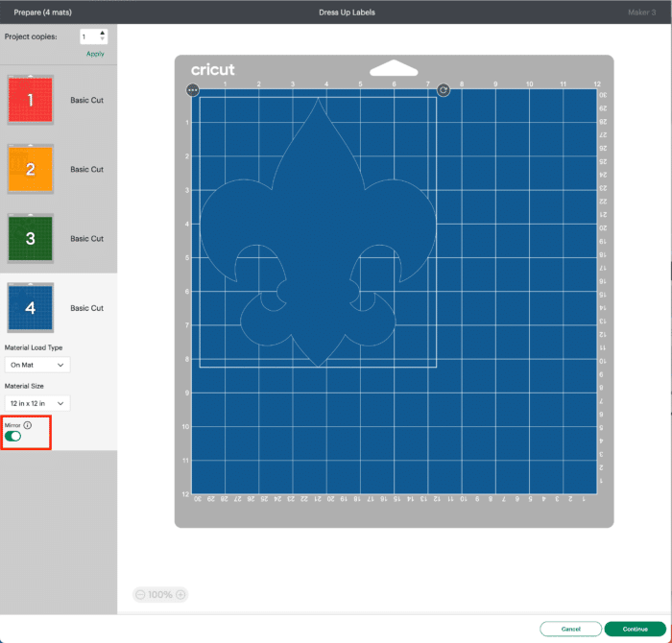Select red mat 1 thumbnail
Screen dimensions: 672x643
click(31, 100)
